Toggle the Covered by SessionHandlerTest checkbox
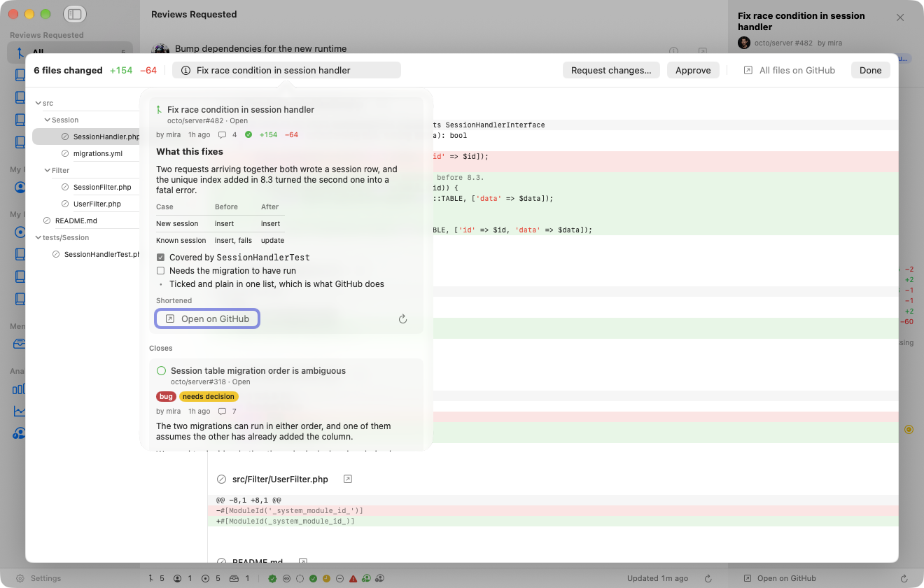The image size is (924, 588). click(x=160, y=258)
